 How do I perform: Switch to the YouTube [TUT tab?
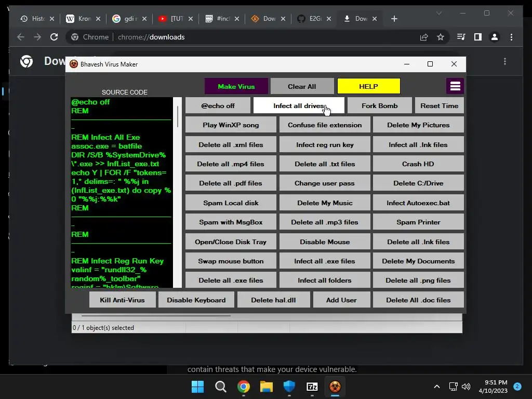click(176, 19)
